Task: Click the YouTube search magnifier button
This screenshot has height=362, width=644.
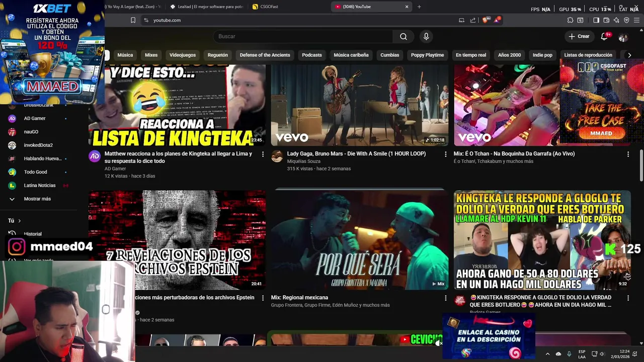Action: tap(404, 36)
